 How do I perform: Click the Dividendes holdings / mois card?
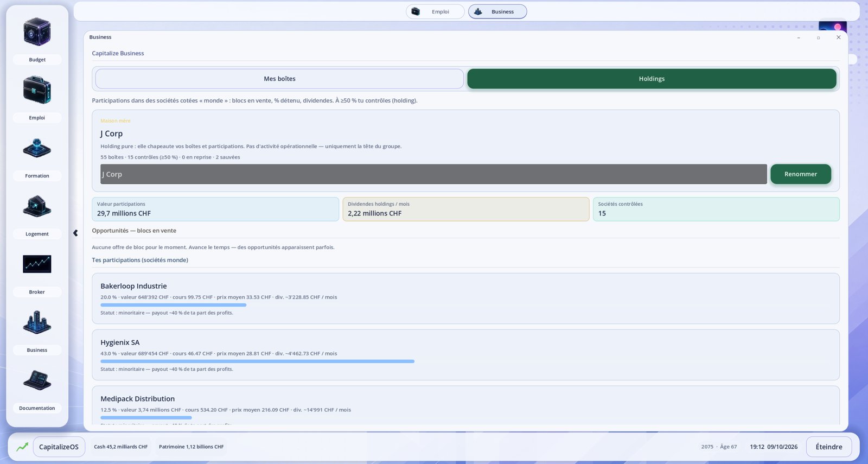466,209
